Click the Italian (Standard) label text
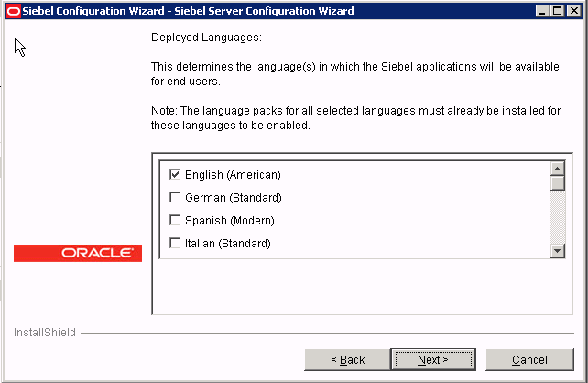The width and height of the screenshot is (588, 383). click(228, 244)
